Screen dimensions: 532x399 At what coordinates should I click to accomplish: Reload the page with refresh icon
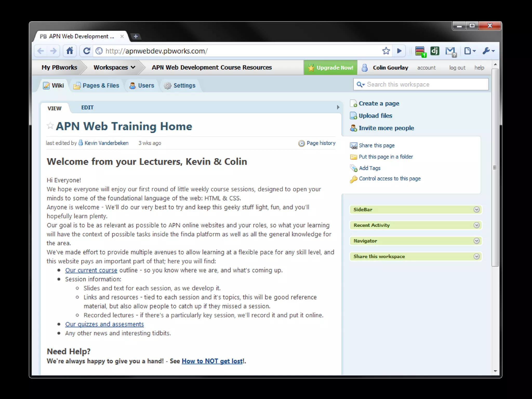[87, 51]
